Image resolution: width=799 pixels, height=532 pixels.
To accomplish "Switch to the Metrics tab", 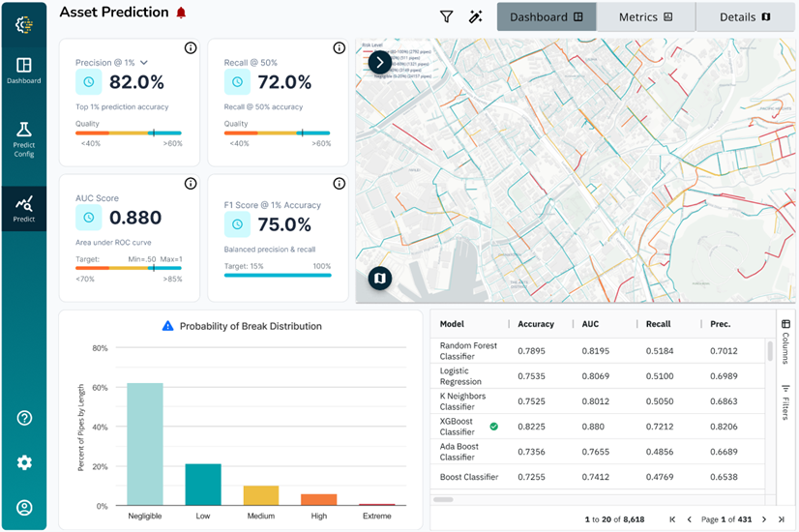I will pos(645,16).
